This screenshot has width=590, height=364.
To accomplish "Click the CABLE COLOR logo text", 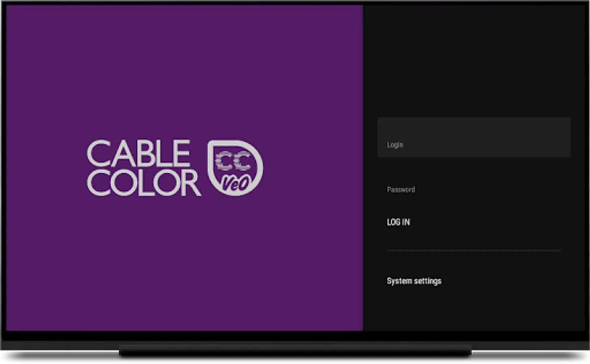I will click(x=144, y=168).
